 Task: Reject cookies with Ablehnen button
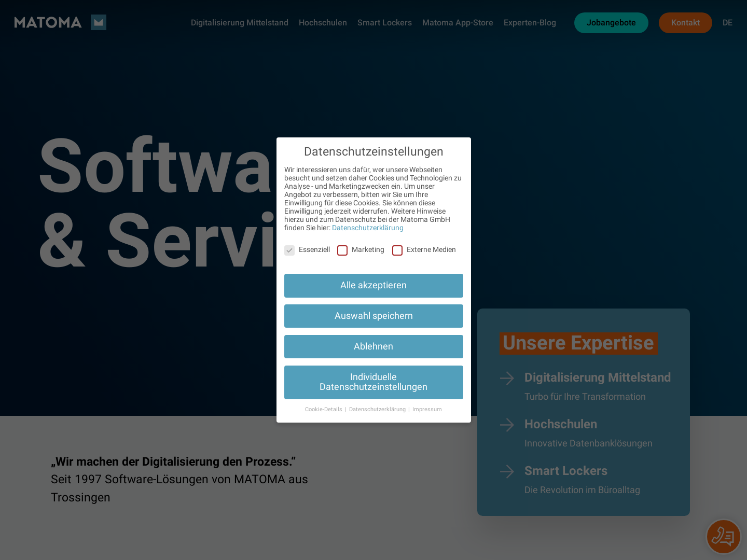point(374,347)
